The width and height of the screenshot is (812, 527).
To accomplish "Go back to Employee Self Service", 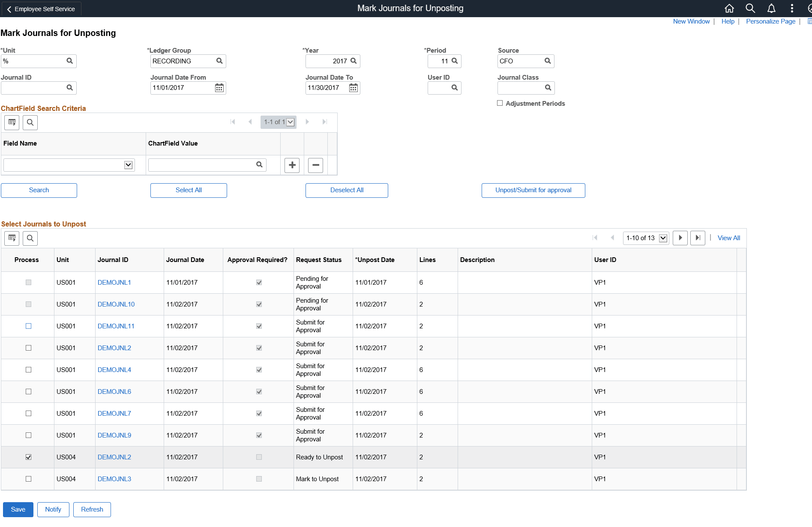I will (41, 9).
